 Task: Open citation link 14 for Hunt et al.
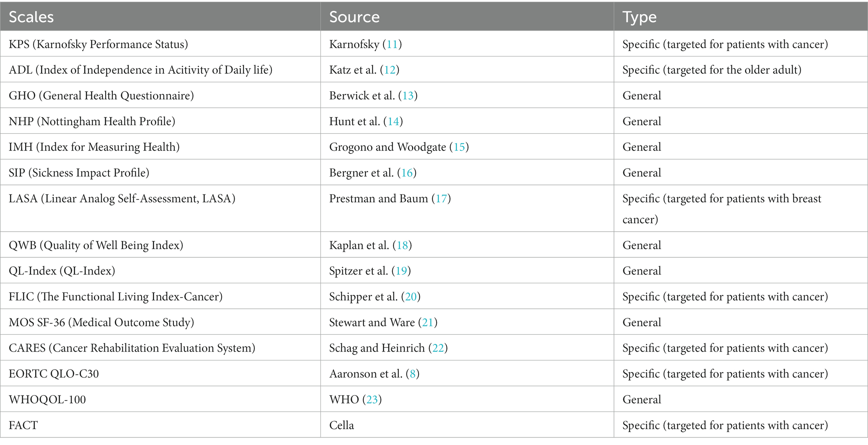pos(393,121)
